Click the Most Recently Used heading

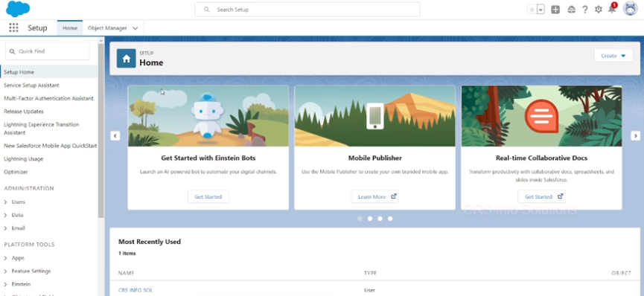coord(150,242)
